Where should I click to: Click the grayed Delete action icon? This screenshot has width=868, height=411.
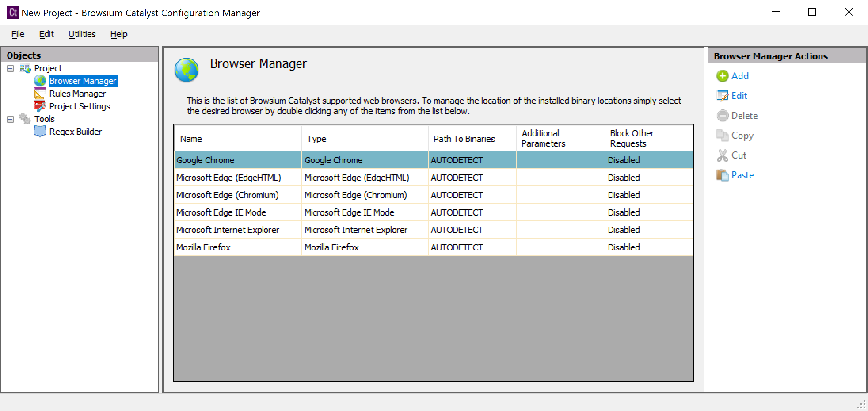tap(723, 115)
